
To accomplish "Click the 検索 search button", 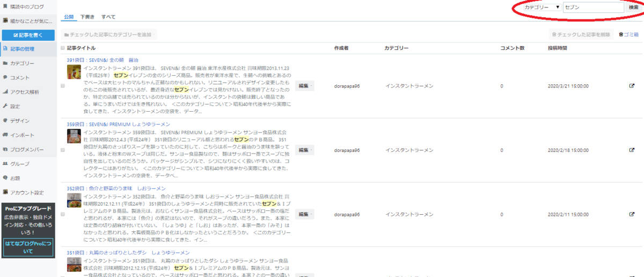I will pos(633,8).
